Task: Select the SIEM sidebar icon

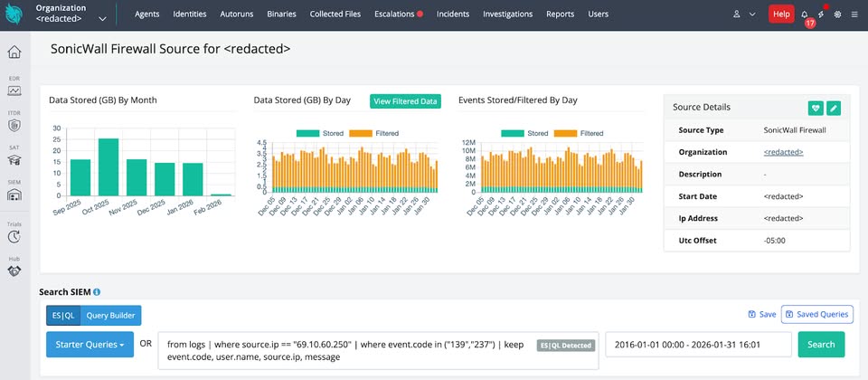Action: pos(14,191)
